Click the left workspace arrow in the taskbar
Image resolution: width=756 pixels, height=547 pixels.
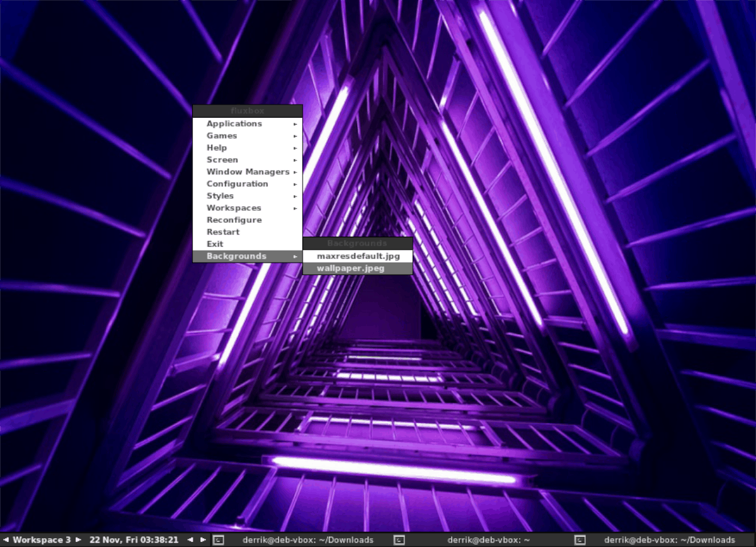5,540
